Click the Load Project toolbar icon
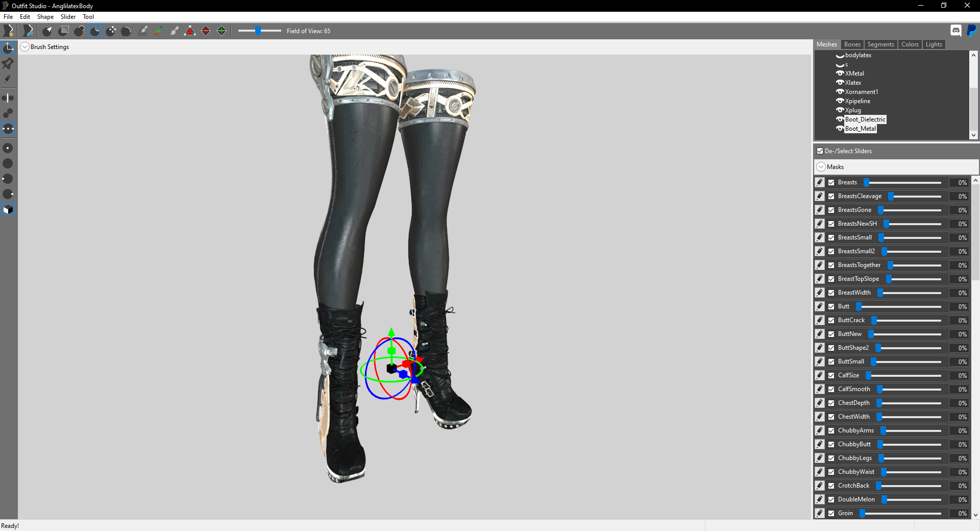This screenshot has width=980, height=531. point(28,31)
